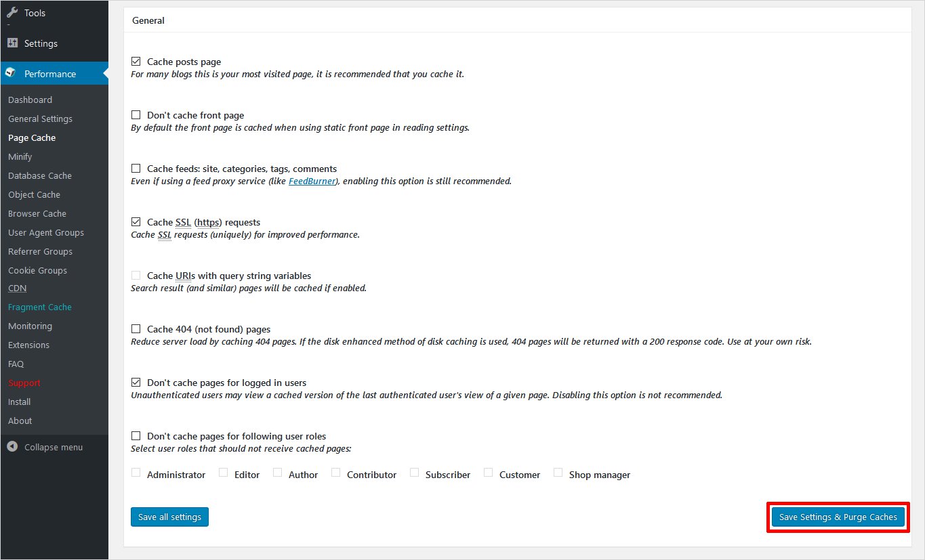Open the red Support link
This screenshot has height=560, width=925.
click(x=24, y=383)
